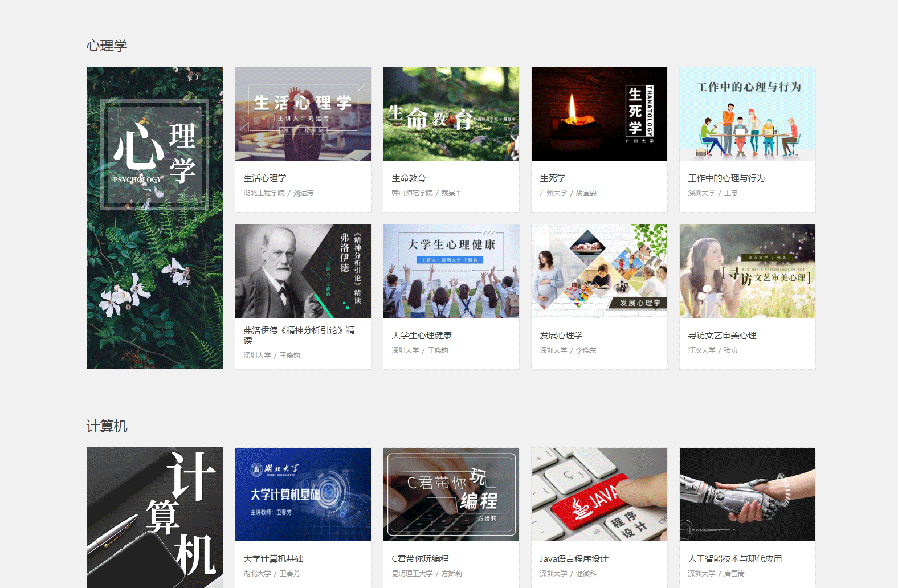Click the 计算机 section heading
Viewport: 898px width, 588px height.
click(107, 426)
